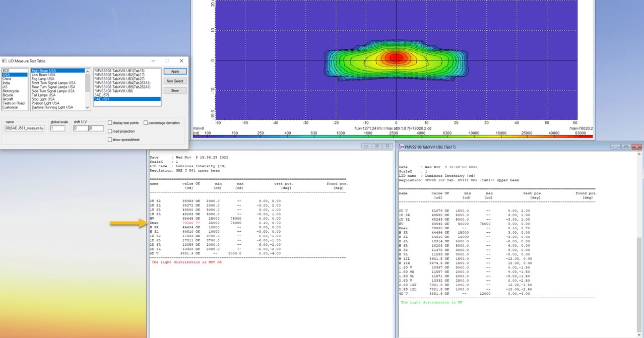Select SAE J581 regulation
Viewport: 644px width, 338px height.
[127, 99]
